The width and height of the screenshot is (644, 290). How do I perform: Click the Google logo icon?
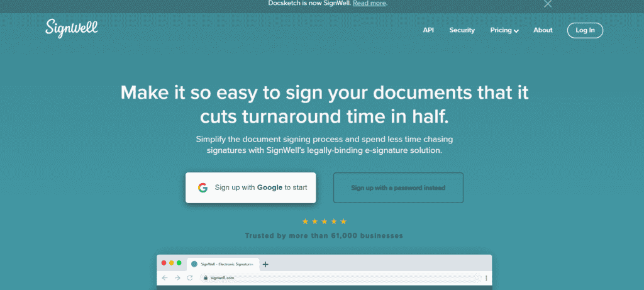pyautogui.click(x=203, y=187)
